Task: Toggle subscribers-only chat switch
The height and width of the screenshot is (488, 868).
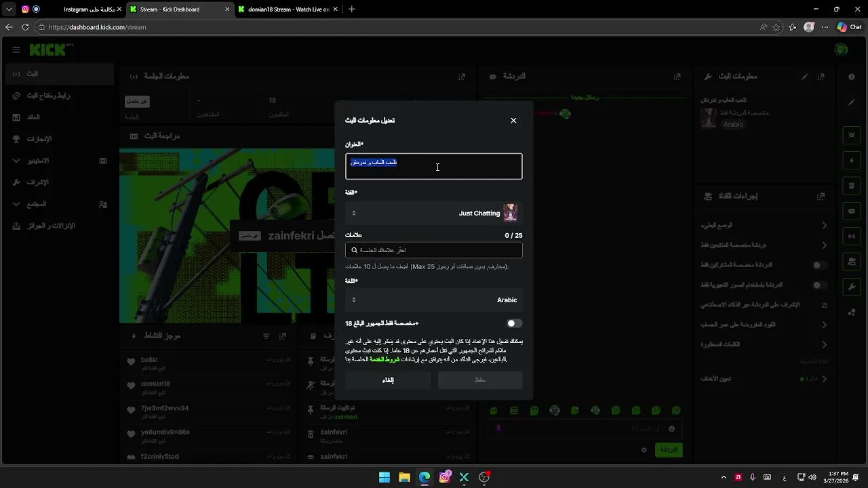Action: [x=820, y=265]
